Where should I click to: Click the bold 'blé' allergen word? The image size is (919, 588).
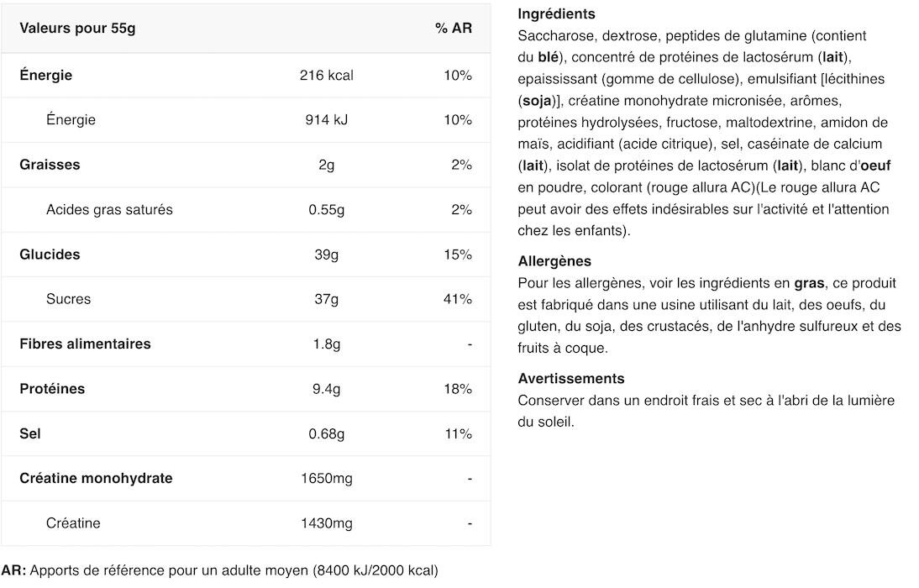[549, 57]
